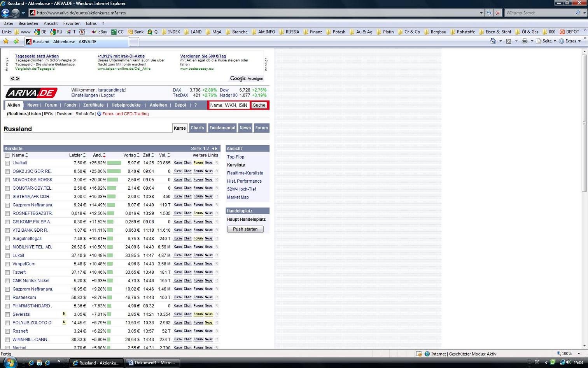Go to next page arrow in Kursliste header
This screenshot has width=588, height=368.
(217, 148)
